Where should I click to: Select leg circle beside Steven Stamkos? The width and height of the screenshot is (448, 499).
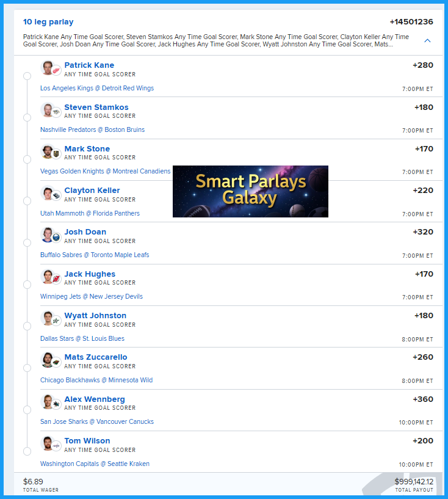(27, 117)
